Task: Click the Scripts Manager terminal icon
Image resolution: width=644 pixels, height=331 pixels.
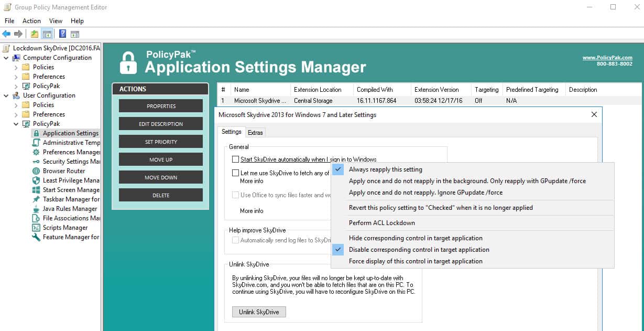Action: [36, 228]
